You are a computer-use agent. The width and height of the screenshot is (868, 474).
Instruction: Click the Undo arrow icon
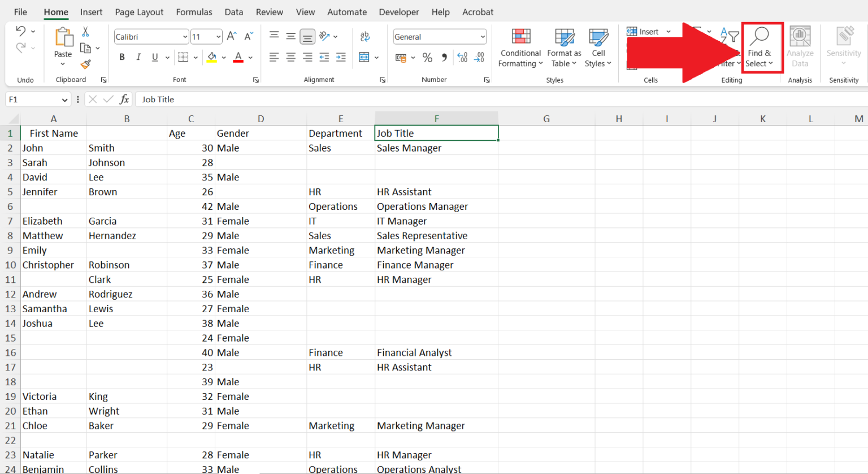[x=21, y=31]
